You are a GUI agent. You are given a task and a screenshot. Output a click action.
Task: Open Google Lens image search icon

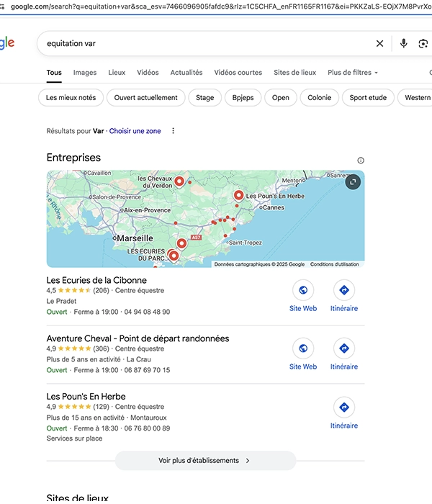pyautogui.click(x=423, y=43)
